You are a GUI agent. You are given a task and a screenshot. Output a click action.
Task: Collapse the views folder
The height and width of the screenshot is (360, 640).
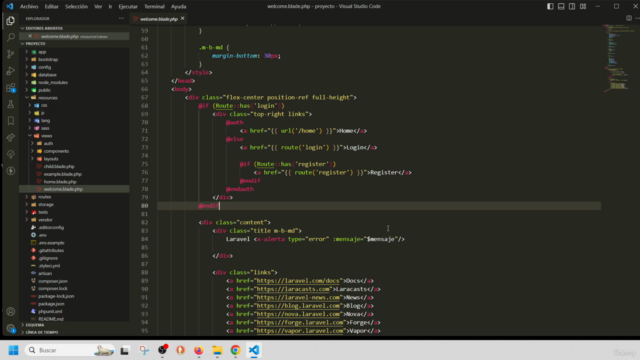(x=46, y=136)
